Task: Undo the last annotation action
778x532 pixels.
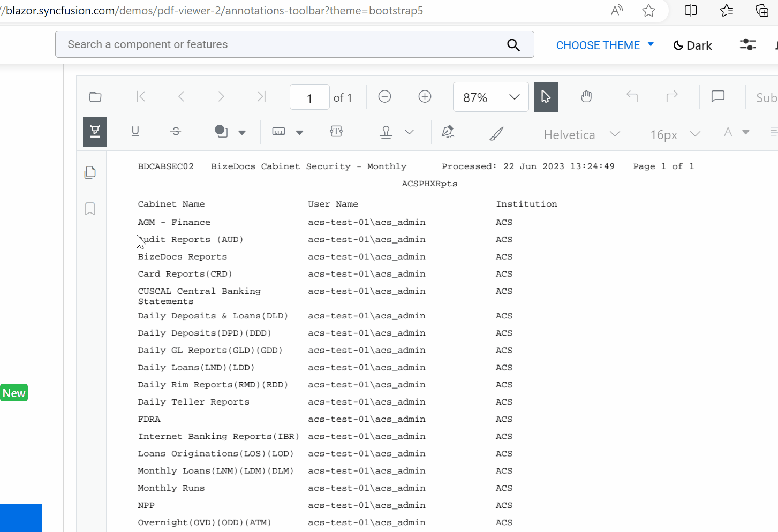Action: [x=631, y=96]
